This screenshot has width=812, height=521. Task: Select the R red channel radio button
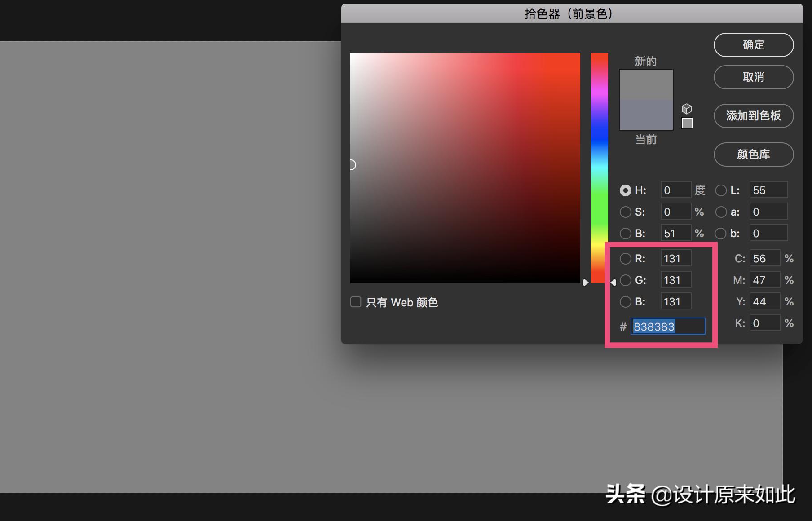pyautogui.click(x=625, y=258)
